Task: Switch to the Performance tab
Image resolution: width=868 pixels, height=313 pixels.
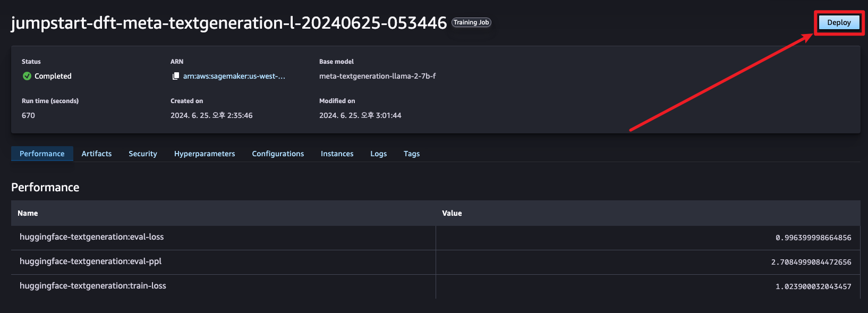Action: point(42,154)
